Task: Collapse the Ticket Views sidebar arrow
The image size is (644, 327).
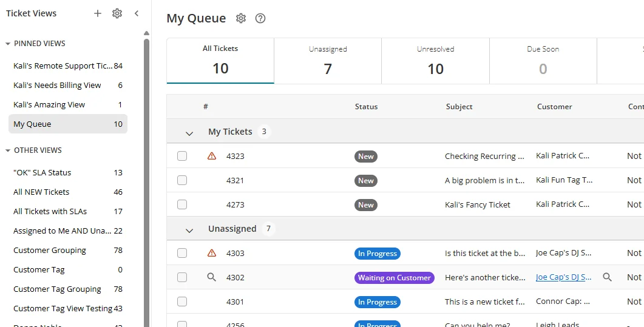Action: [x=137, y=13]
